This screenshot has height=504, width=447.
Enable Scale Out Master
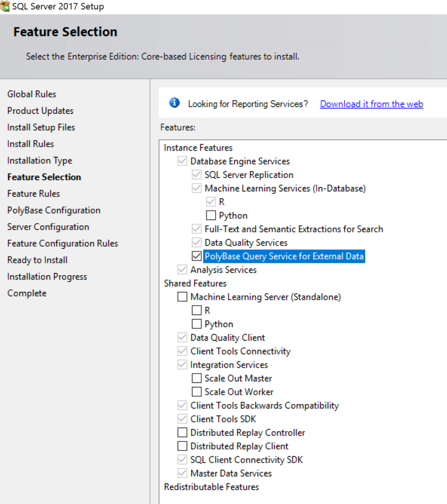click(x=196, y=378)
